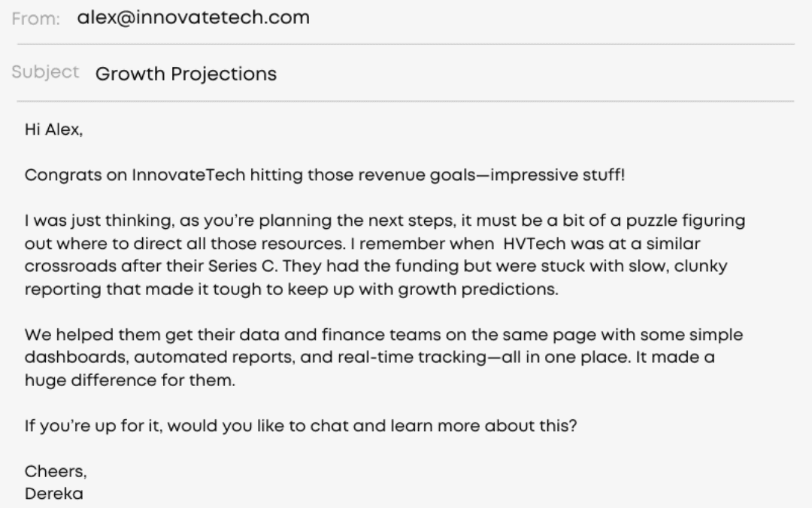Viewport: 812px width, 508px height.
Task: Click the From field label
Action: [x=36, y=19]
